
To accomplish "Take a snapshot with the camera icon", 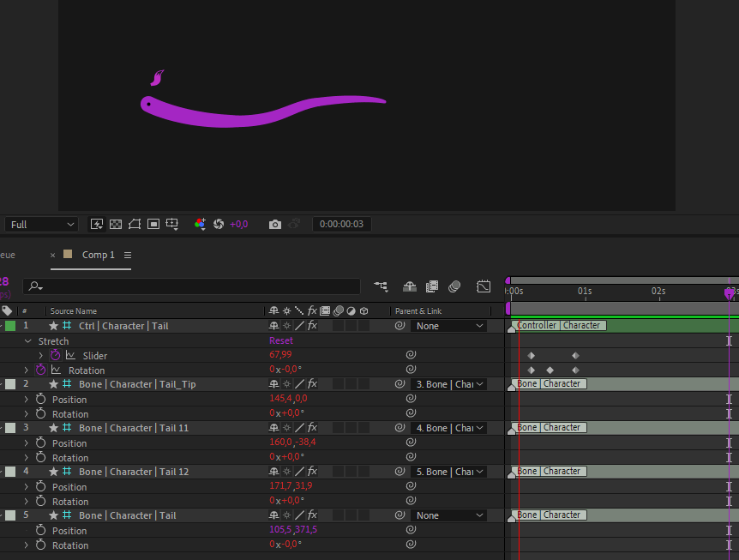I will point(274,224).
